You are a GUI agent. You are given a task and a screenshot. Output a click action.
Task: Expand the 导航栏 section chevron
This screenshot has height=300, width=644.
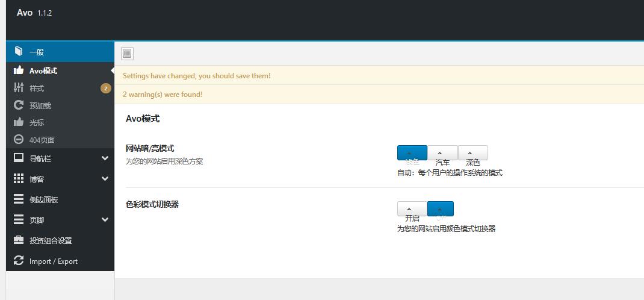click(x=105, y=158)
